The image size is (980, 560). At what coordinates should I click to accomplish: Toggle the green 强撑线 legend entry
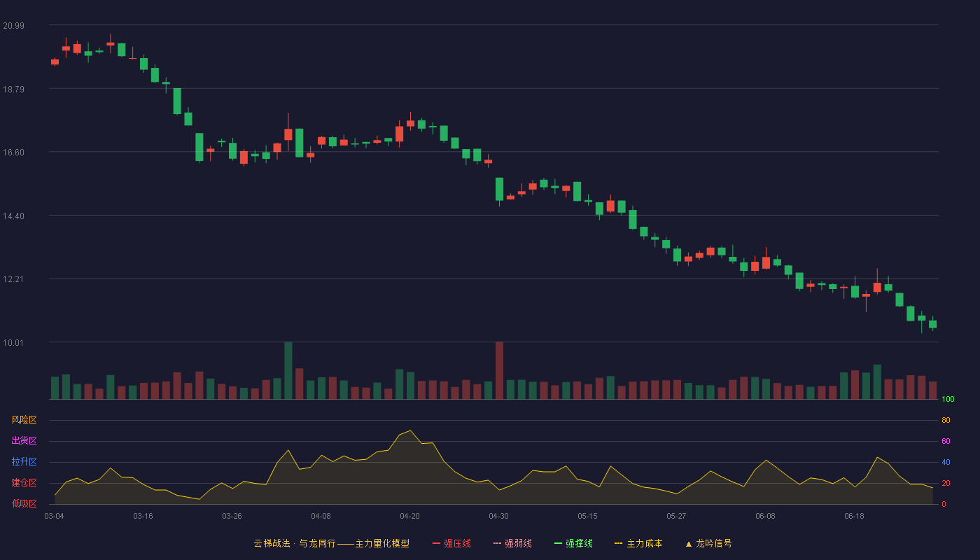[573, 543]
